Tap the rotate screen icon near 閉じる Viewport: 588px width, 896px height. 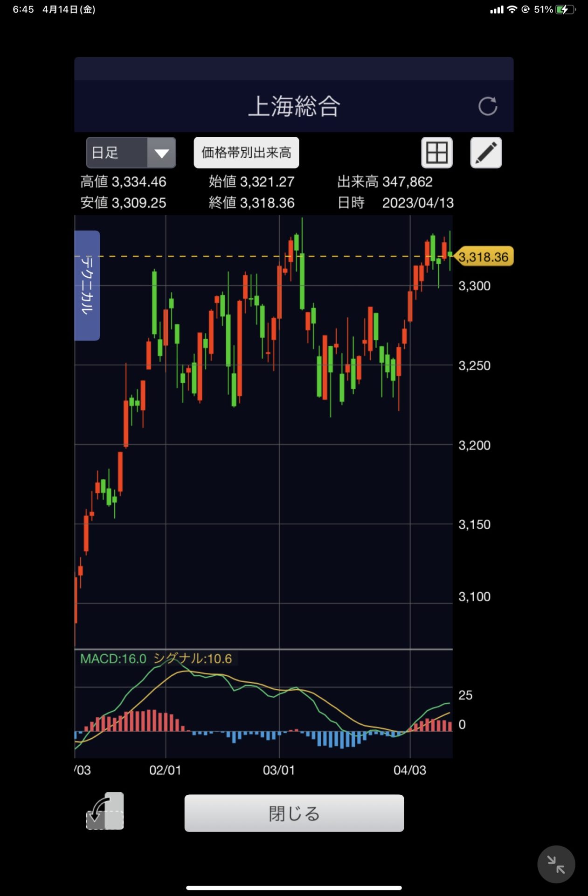(x=105, y=811)
